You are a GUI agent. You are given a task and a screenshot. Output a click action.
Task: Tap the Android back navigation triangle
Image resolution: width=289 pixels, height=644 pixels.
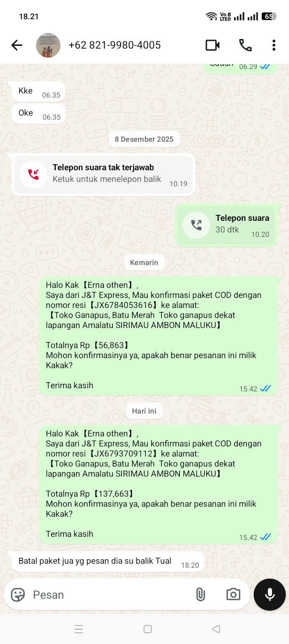point(216,629)
